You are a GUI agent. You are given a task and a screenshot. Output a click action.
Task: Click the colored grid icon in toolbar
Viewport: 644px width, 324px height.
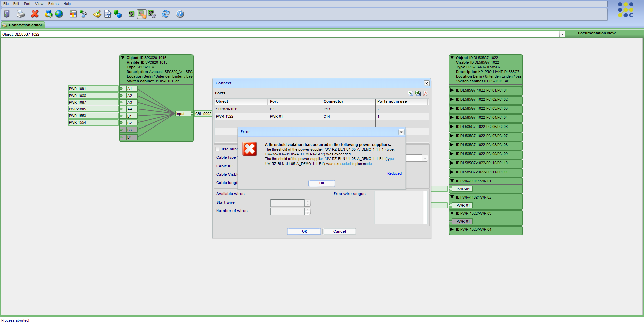click(x=73, y=14)
